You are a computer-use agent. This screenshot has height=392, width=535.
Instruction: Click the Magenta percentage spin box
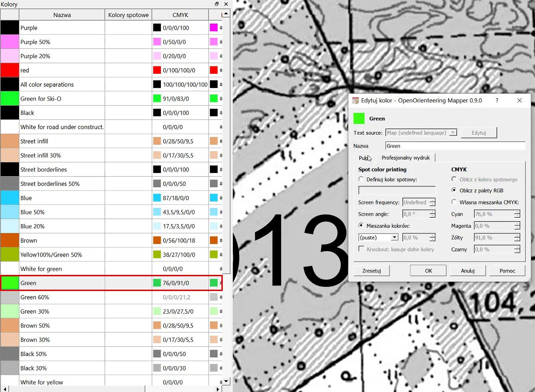(x=497, y=226)
